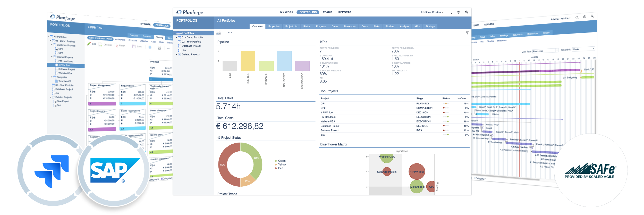The height and width of the screenshot is (215, 644).
Task: Open the filter funnel icon in All Portfolios
Action: coord(467,33)
